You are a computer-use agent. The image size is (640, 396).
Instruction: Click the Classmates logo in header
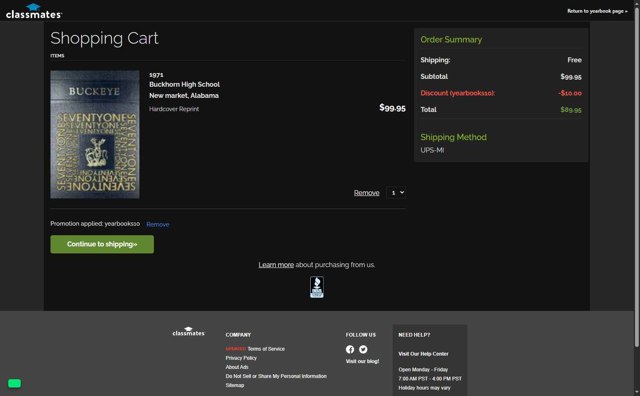pyautogui.click(x=33, y=11)
